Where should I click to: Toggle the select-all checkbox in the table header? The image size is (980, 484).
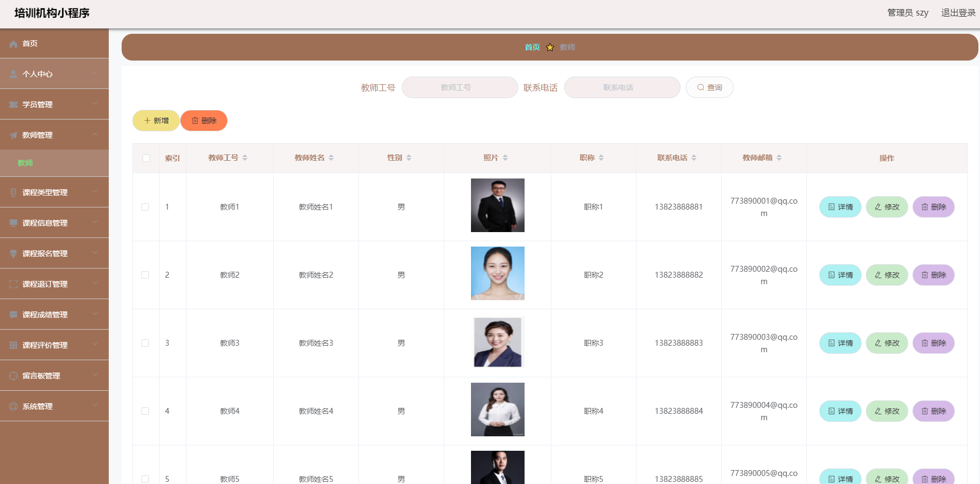(x=146, y=158)
